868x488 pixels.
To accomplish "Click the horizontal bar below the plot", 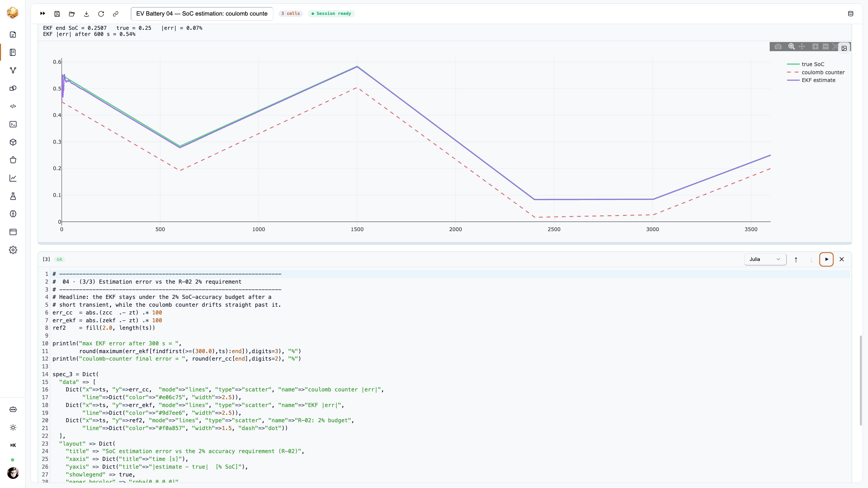I will 445,243.
